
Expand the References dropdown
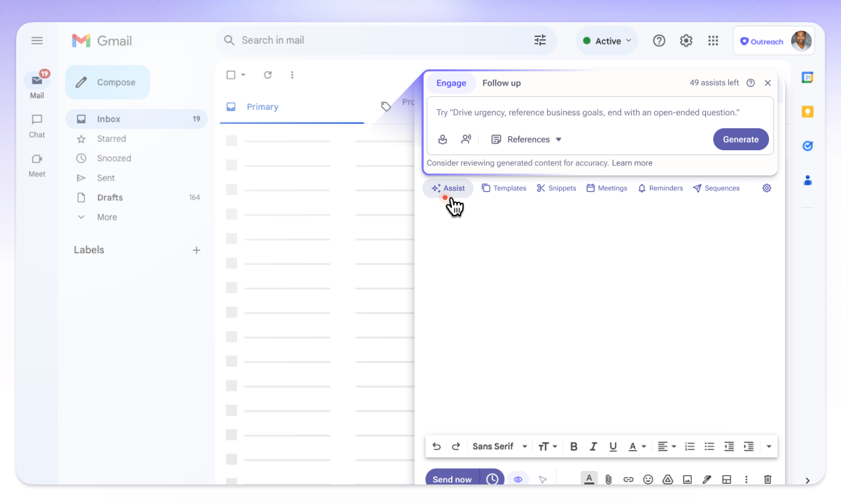point(526,139)
